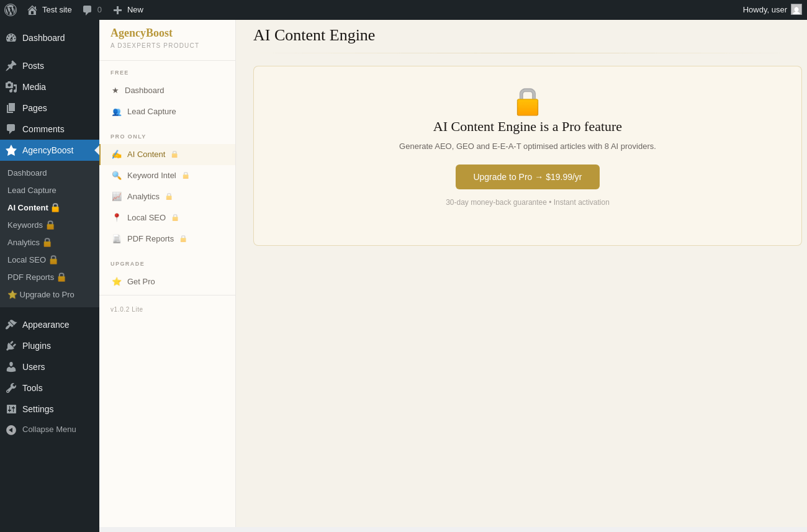Click Upgrade to Pro $19.99/yr button
The height and width of the screenshot is (532, 807).
click(528, 177)
